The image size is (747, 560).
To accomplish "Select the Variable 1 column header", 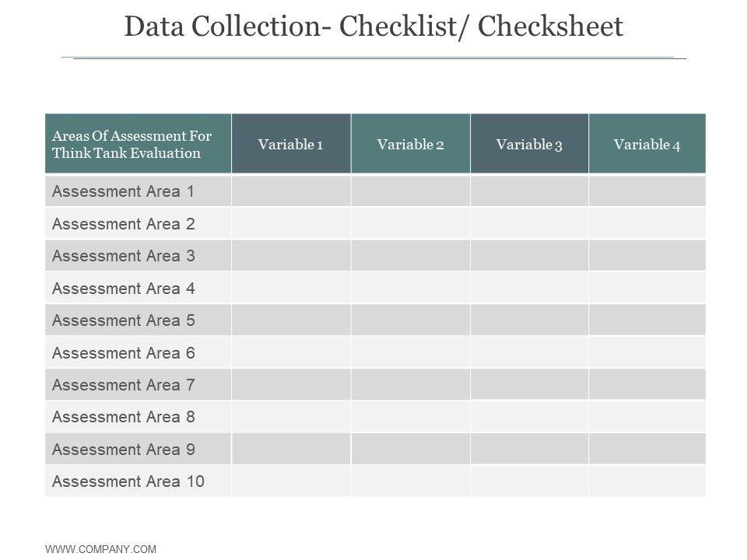I will [x=291, y=145].
